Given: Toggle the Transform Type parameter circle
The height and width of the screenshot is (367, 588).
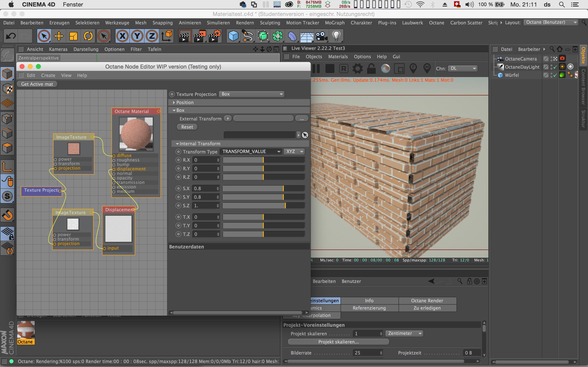Looking at the screenshot, I should click(179, 152).
